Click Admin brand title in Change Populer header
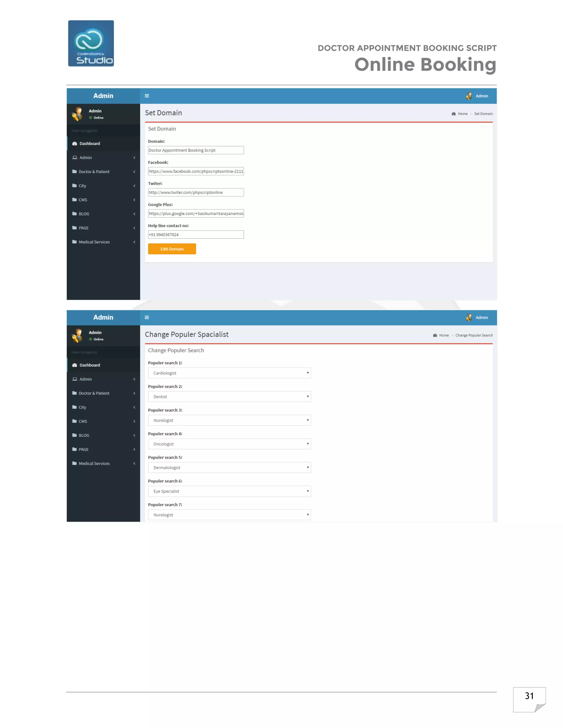 click(103, 318)
